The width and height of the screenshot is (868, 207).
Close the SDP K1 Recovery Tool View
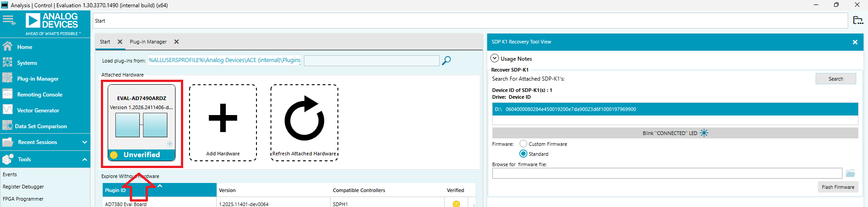(x=855, y=42)
